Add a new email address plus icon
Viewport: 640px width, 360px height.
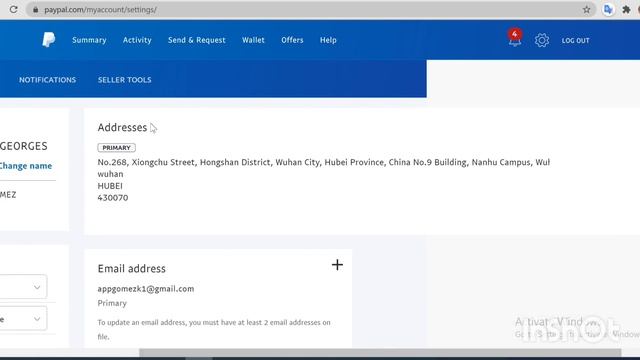pyautogui.click(x=337, y=265)
